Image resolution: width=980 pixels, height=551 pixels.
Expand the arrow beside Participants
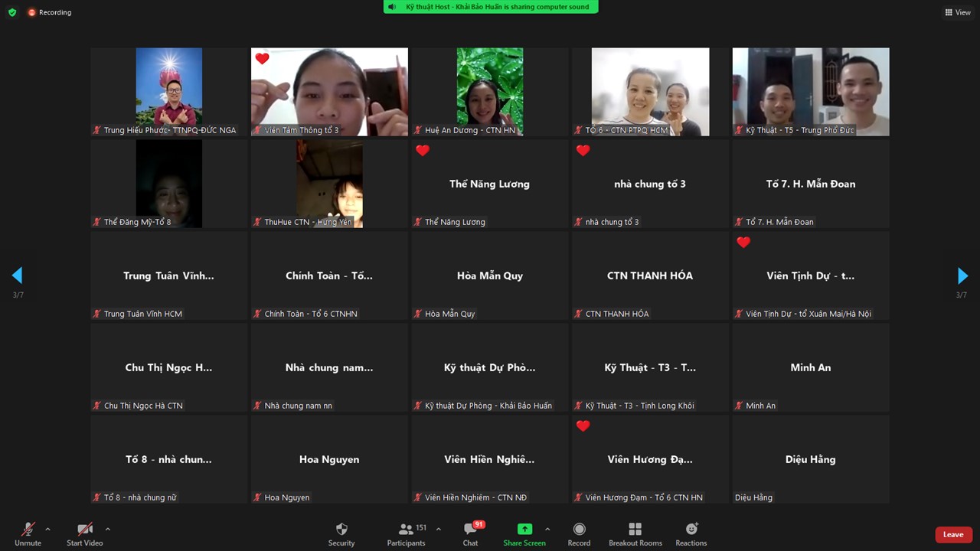point(438,529)
